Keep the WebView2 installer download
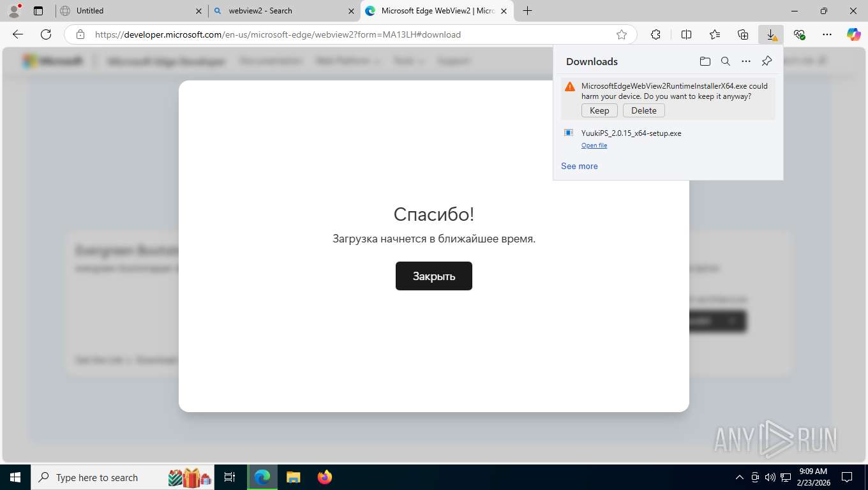The height and width of the screenshot is (490, 868). [x=599, y=110]
